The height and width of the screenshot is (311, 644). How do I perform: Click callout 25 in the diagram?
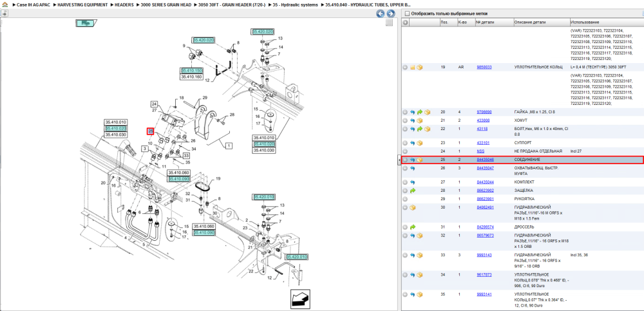[x=150, y=131]
